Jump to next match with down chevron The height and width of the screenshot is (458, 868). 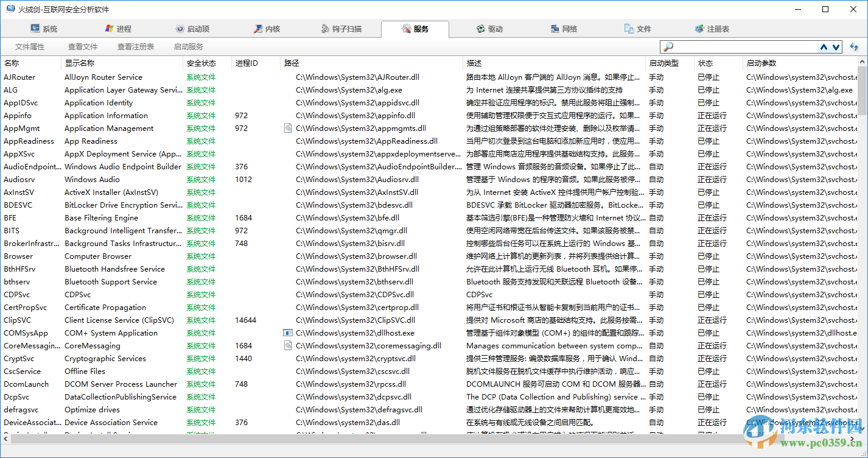[836, 47]
